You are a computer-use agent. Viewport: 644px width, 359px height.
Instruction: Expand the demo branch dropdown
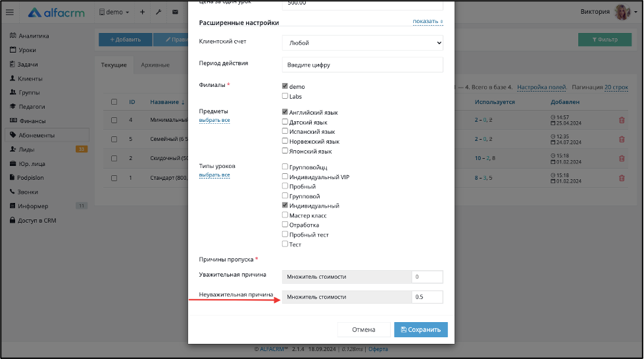pos(114,13)
